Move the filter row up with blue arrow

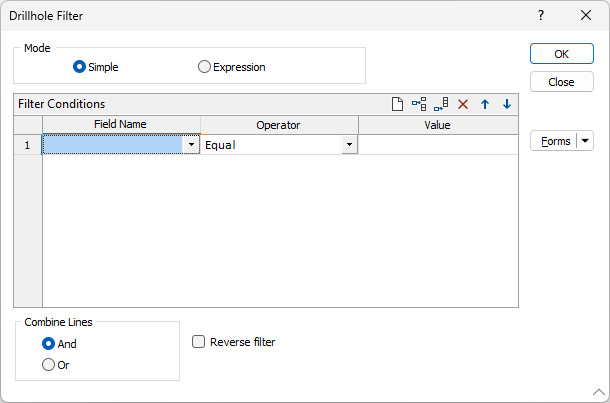[485, 104]
